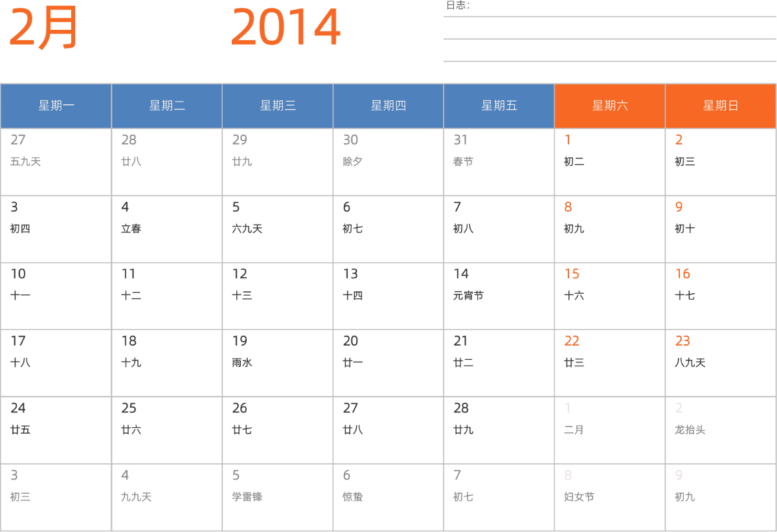The width and height of the screenshot is (777, 532).
Task: Click the 星期五 column header
Action: pos(499,106)
